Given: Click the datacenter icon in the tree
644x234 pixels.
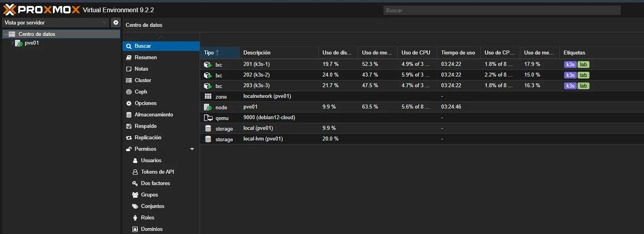Looking at the screenshot, I should click(x=12, y=34).
